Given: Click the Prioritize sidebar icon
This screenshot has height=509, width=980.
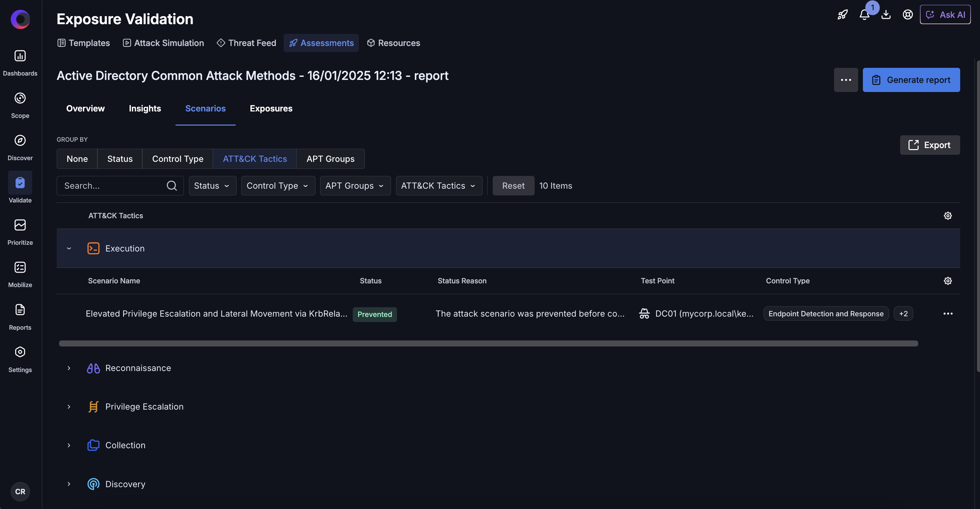Looking at the screenshot, I should (x=20, y=225).
